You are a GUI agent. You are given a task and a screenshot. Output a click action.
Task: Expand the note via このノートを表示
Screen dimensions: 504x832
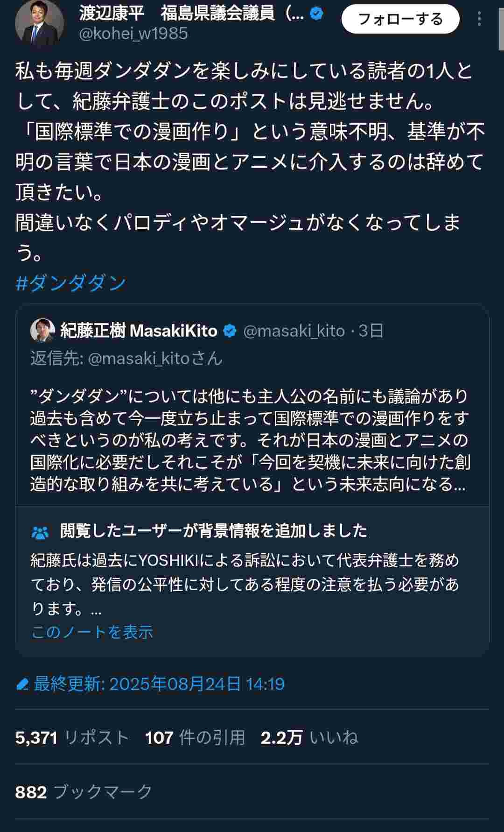(x=92, y=632)
